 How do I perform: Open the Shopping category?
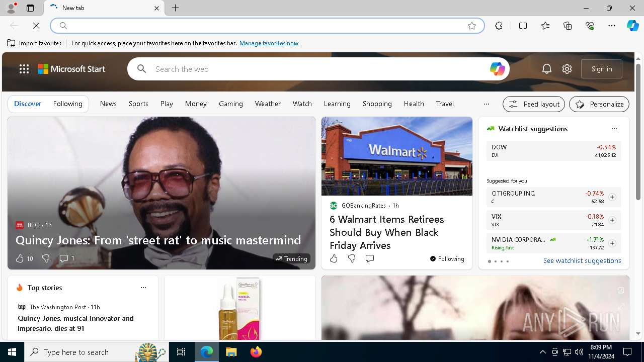(x=377, y=104)
